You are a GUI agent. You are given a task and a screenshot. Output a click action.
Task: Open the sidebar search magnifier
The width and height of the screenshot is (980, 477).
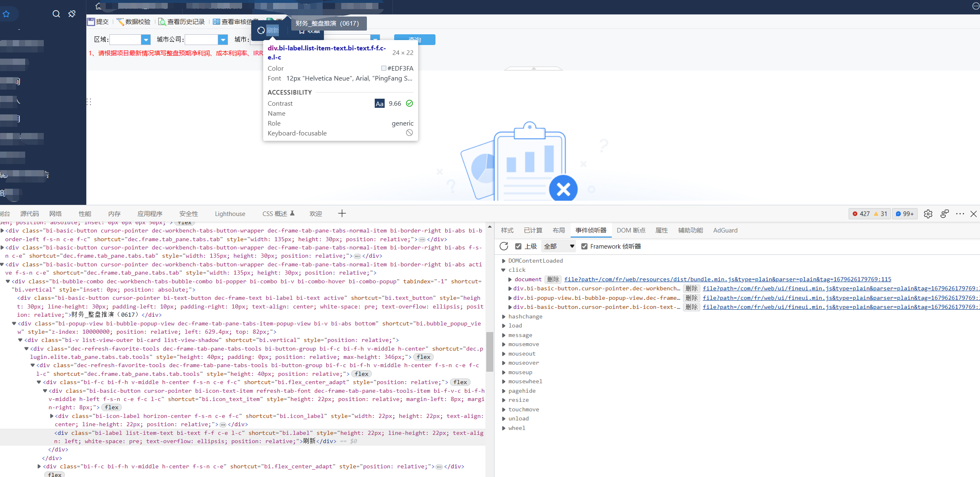[x=56, y=14]
